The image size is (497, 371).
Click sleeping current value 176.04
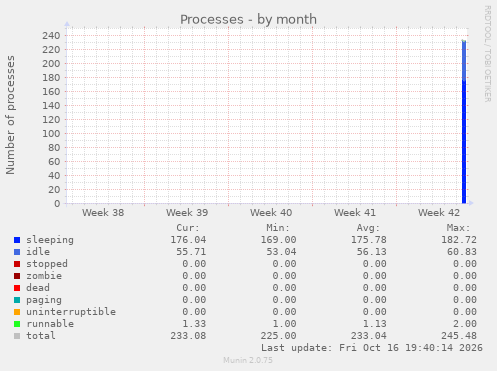coord(188,240)
